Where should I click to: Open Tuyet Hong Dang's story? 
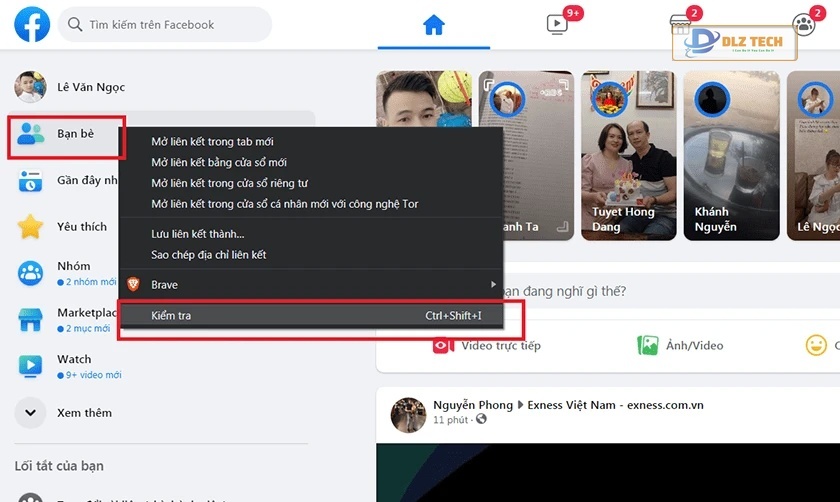coord(623,157)
